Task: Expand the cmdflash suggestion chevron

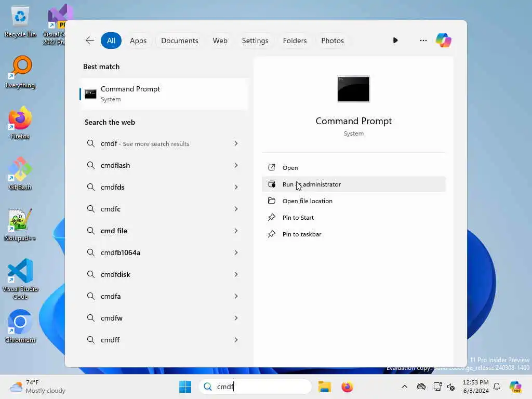Action: tap(236, 165)
